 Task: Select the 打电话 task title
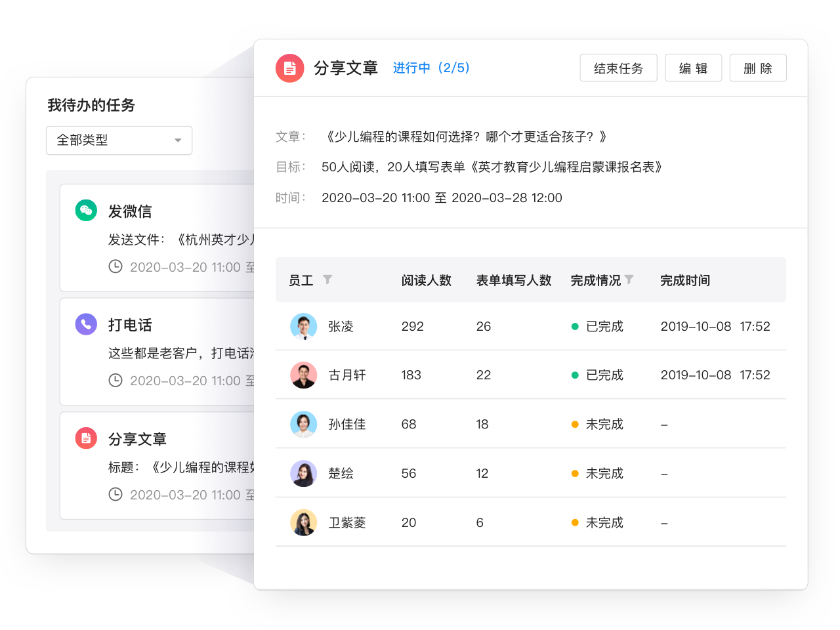click(130, 325)
